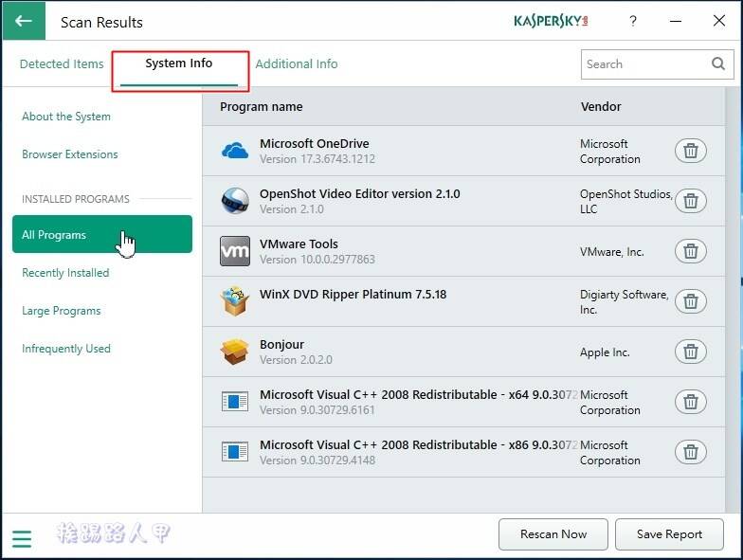Click the WinX DVD Ripper box icon
743x560 pixels.
pyautogui.click(x=235, y=301)
